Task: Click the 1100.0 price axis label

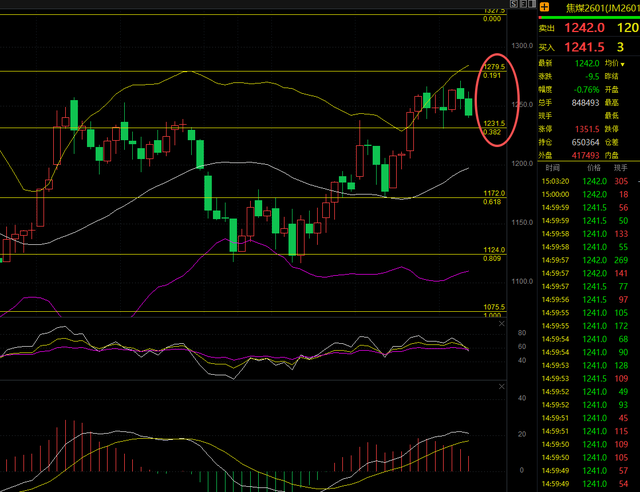Action: (522, 281)
